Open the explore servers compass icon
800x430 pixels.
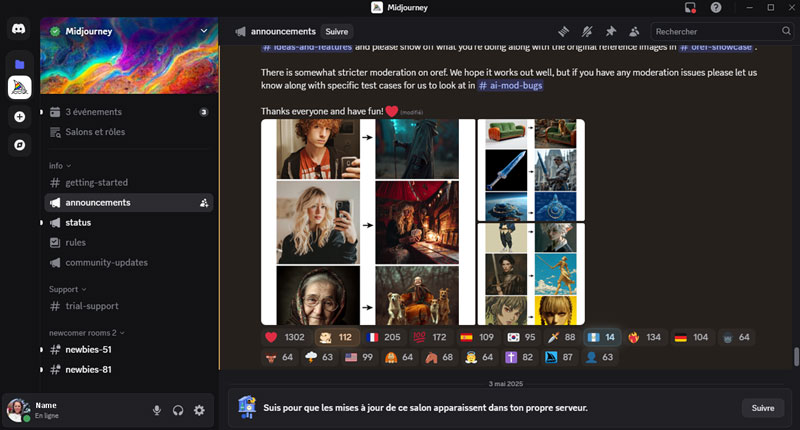pyautogui.click(x=19, y=145)
